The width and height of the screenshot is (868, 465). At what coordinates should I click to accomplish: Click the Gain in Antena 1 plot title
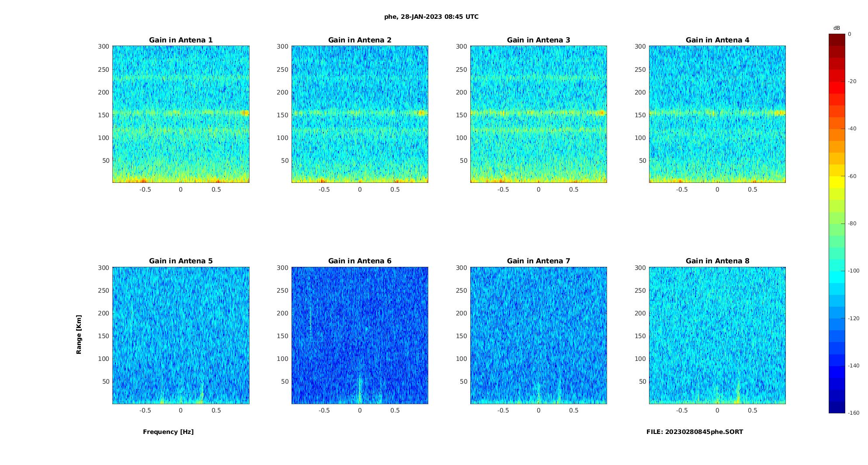181,40
